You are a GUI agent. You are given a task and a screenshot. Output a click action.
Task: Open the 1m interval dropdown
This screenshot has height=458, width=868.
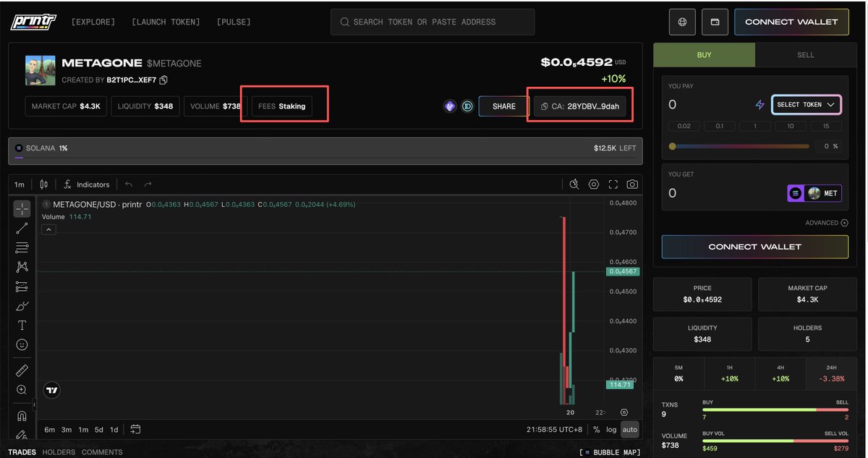(x=20, y=185)
